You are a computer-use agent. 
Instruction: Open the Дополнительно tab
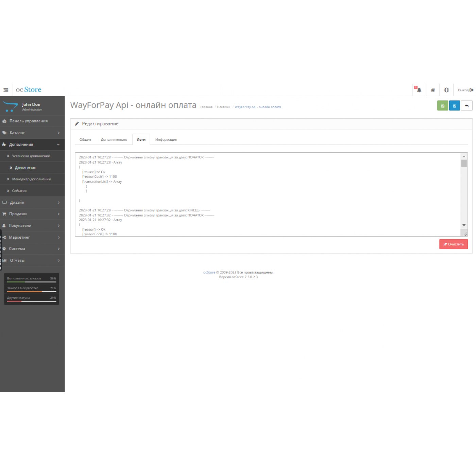pyautogui.click(x=114, y=140)
